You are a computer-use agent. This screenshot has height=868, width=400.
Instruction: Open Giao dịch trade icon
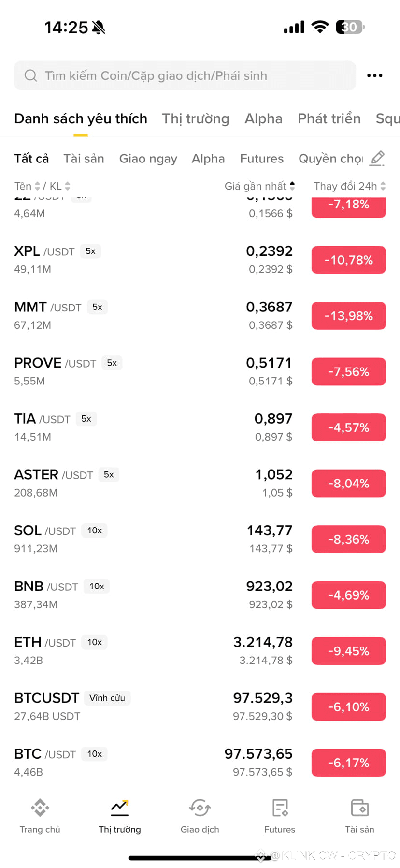click(x=200, y=807)
